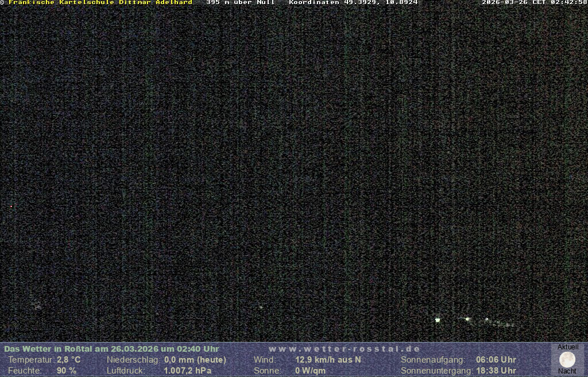
Task: Click the Temperatur value 2,8 °C
Action: (x=68, y=360)
